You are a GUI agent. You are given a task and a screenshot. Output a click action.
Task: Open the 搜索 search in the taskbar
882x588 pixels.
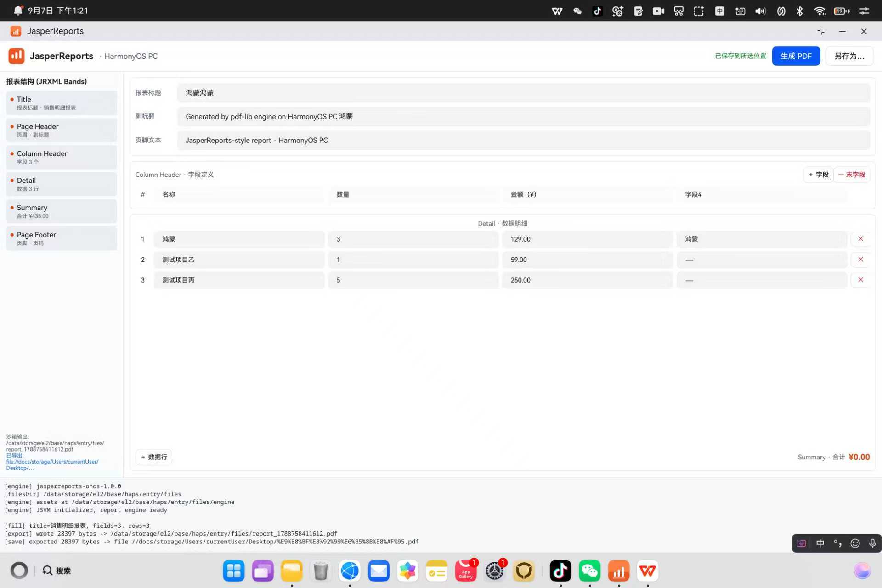(57, 571)
